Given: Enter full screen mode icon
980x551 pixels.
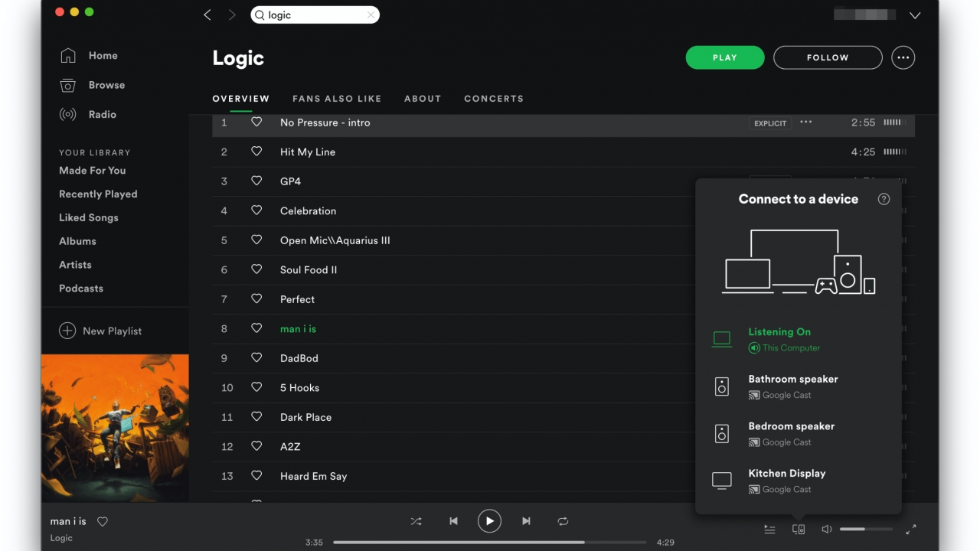Looking at the screenshot, I should pos(911,530).
